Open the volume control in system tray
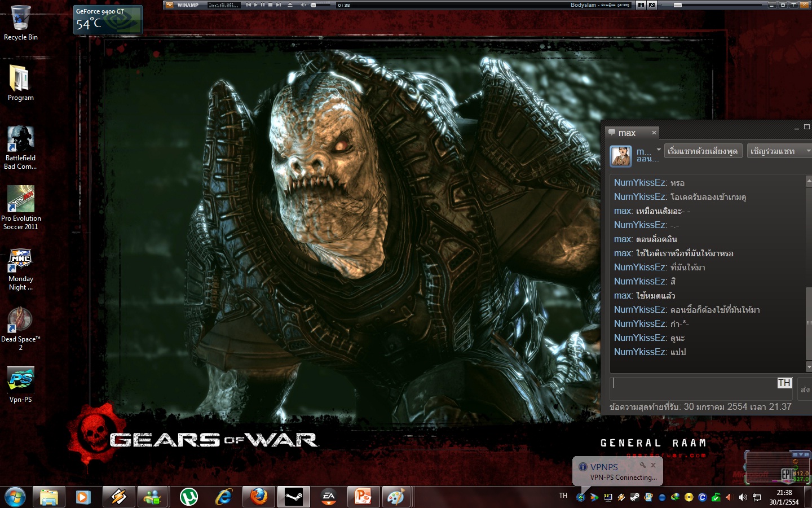Image resolution: width=812 pixels, height=508 pixels. point(743,497)
